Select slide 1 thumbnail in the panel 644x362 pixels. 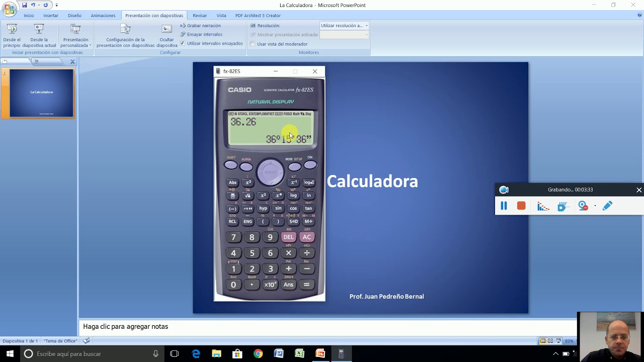[42, 93]
